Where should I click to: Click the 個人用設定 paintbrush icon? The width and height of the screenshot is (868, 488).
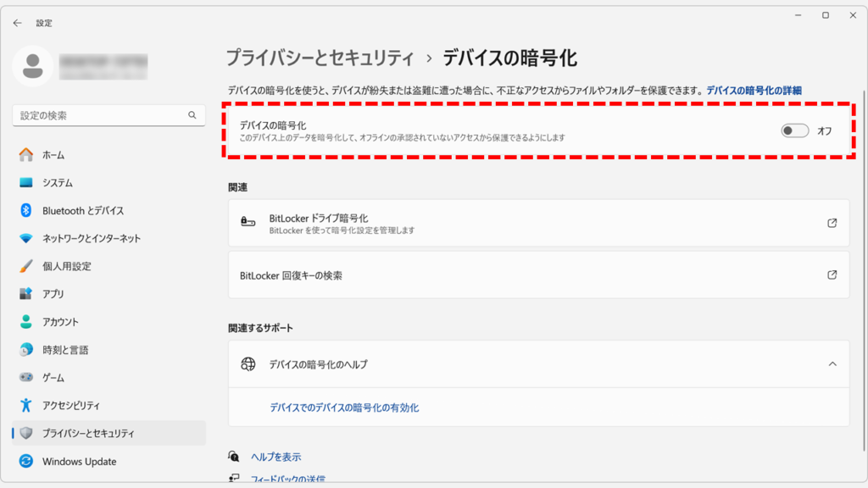(x=26, y=266)
